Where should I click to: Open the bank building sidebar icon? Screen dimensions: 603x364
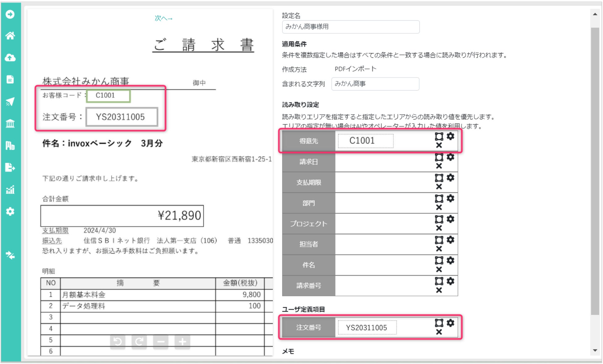10,124
